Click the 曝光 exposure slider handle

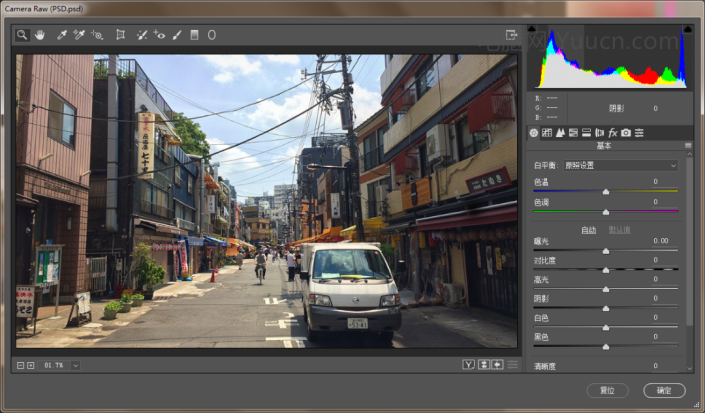605,251
